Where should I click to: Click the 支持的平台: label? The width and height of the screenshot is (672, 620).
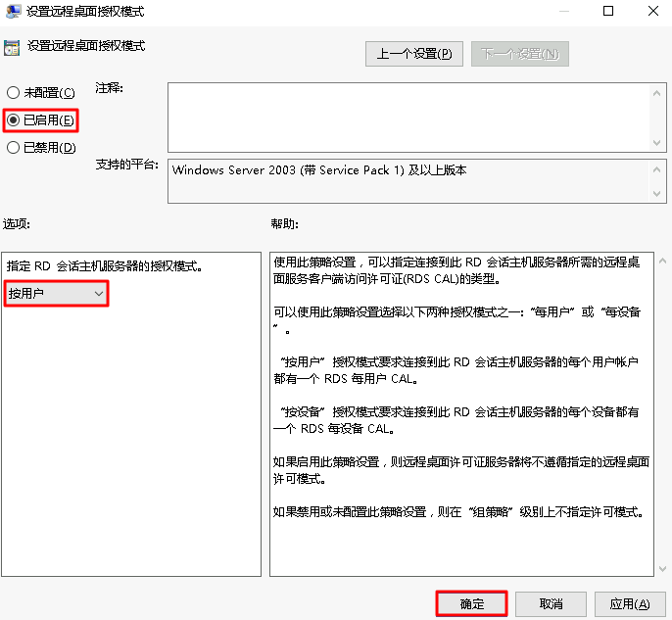coord(127,165)
